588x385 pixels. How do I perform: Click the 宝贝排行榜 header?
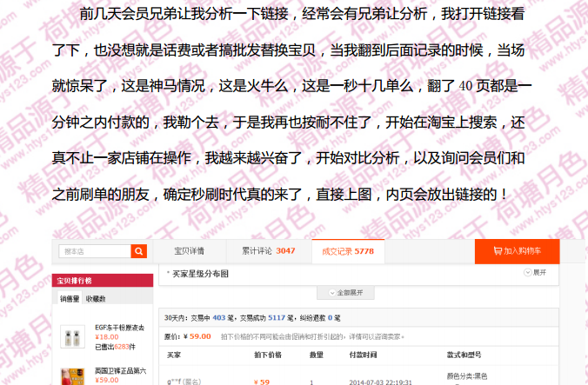pos(74,281)
